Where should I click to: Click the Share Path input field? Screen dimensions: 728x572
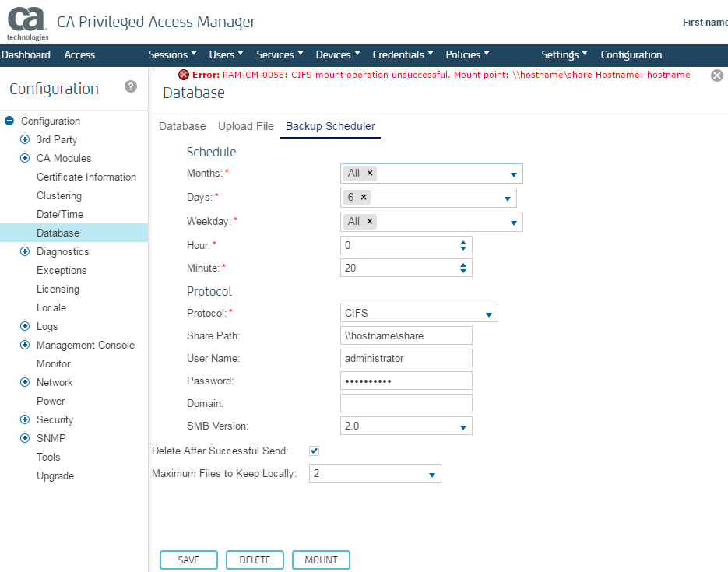point(406,335)
